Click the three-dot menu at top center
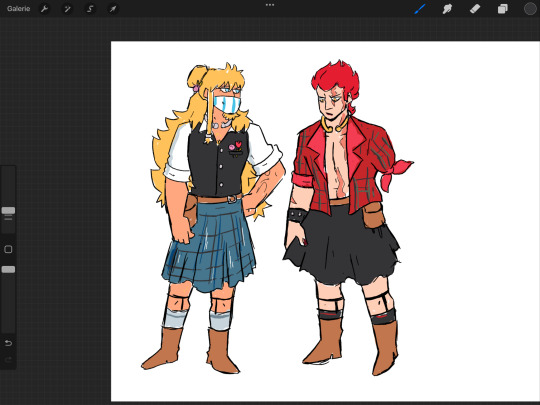The height and width of the screenshot is (405, 540). (270, 5)
